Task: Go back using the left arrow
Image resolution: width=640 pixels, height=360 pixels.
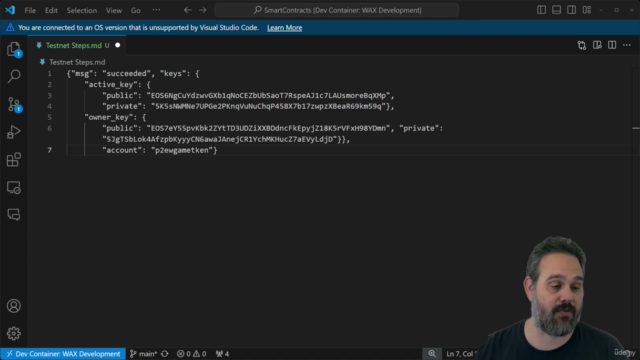Action: click(x=187, y=10)
